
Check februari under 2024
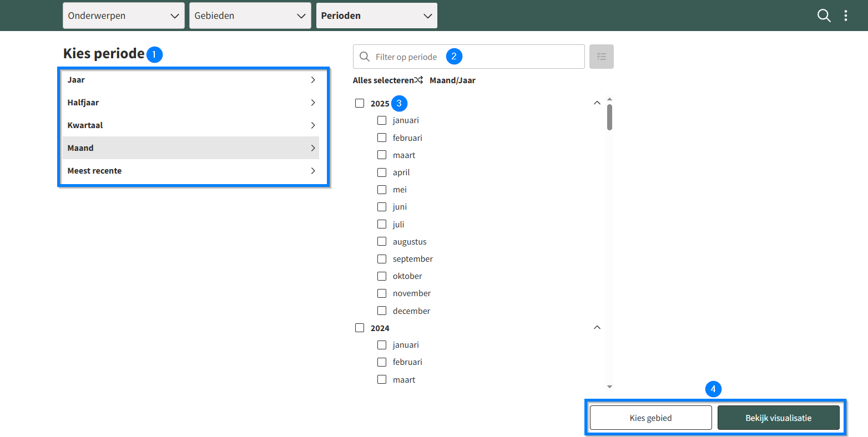point(382,362)
